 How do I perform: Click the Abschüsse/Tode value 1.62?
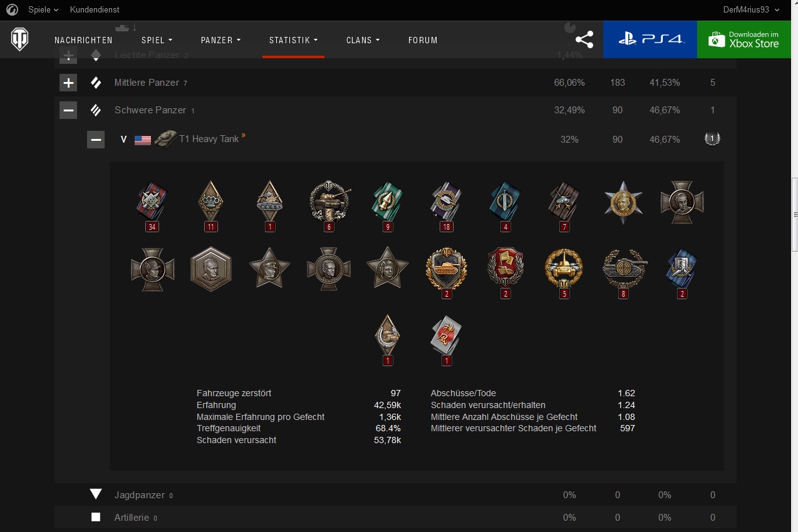(626, 393)
